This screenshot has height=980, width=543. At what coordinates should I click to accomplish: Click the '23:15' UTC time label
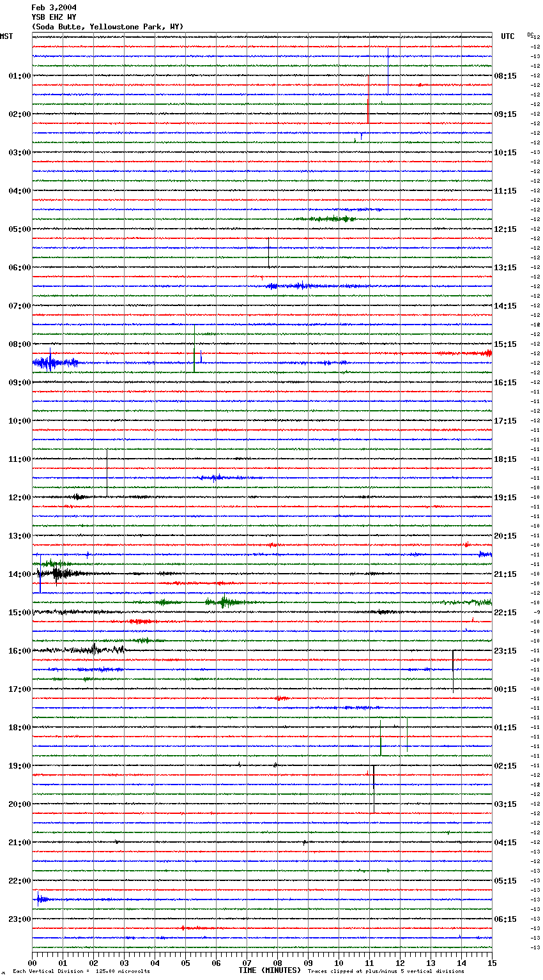tap(505, 651)
